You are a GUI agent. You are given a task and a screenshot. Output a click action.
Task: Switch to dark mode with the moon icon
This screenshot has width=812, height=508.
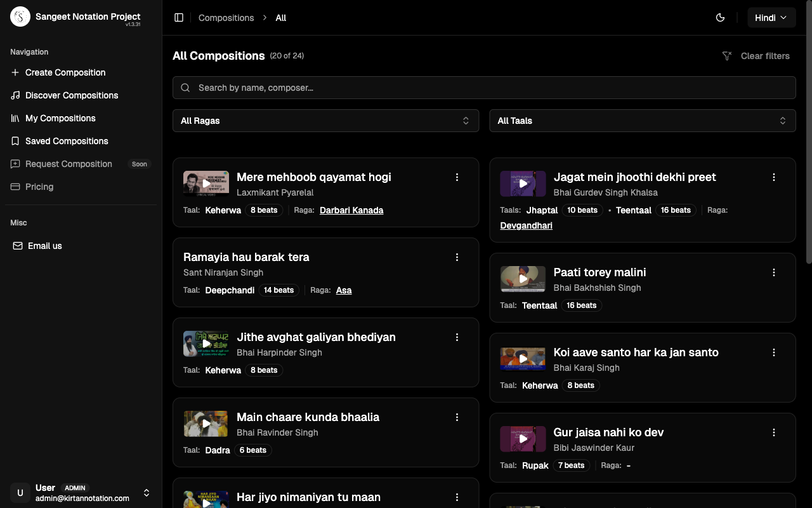(720, 17)
